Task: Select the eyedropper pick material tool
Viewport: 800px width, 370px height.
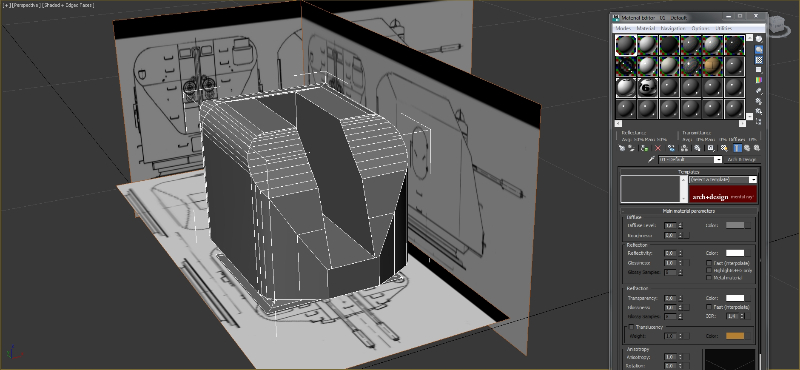Action: click(652, 160)
